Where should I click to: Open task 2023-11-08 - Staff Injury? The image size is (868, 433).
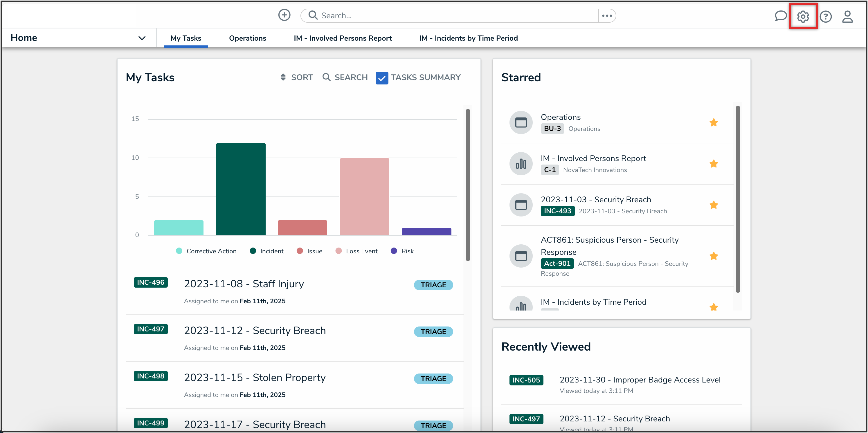(x=244, y=284)
